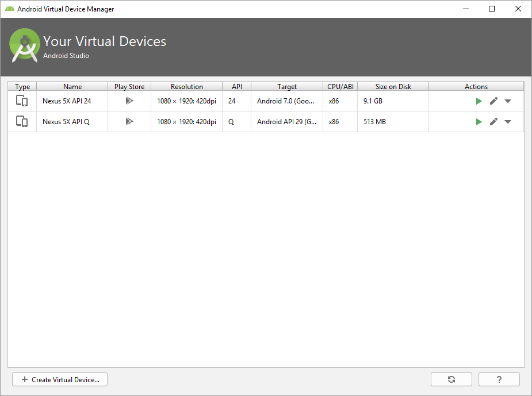Open help with the question mark button
The width and height of the screenshot is (532, 396).
tap(499, 379)
